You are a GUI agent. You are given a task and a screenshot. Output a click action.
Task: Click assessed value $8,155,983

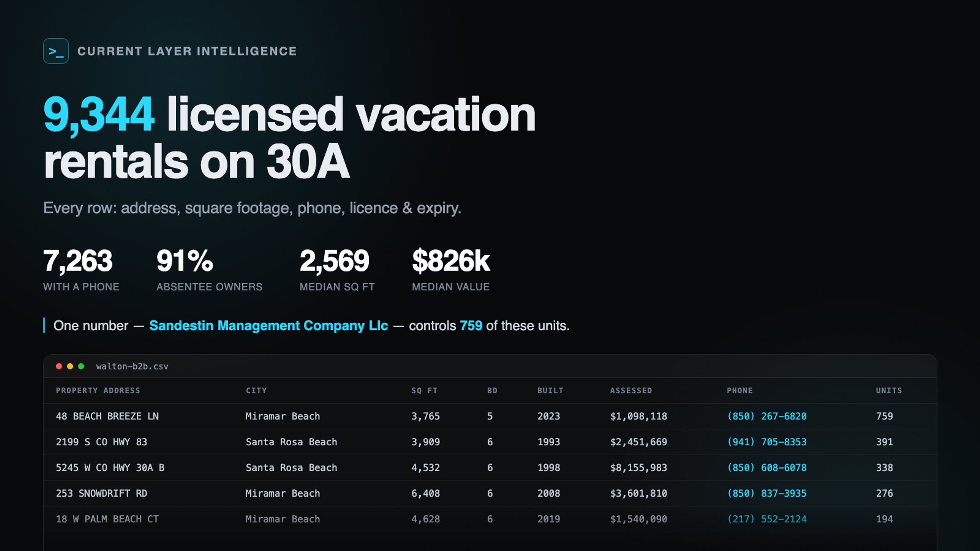pos(639,467)
